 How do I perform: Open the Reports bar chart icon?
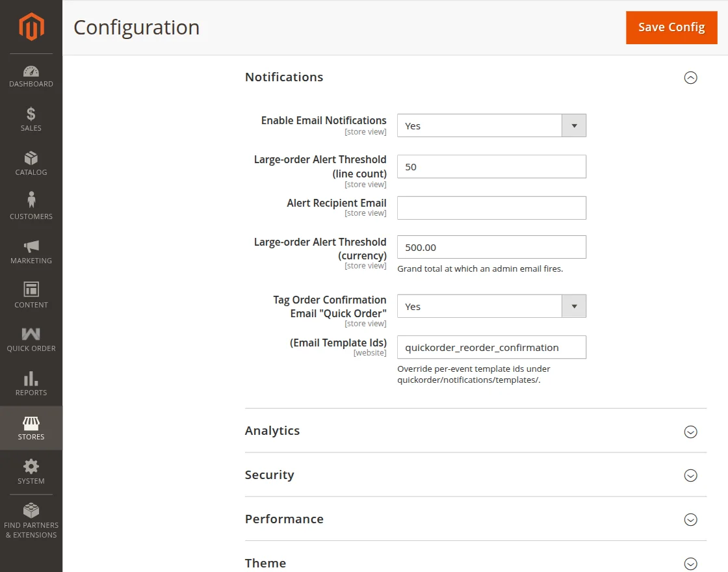pyautogui.click(x=31, y=378)
